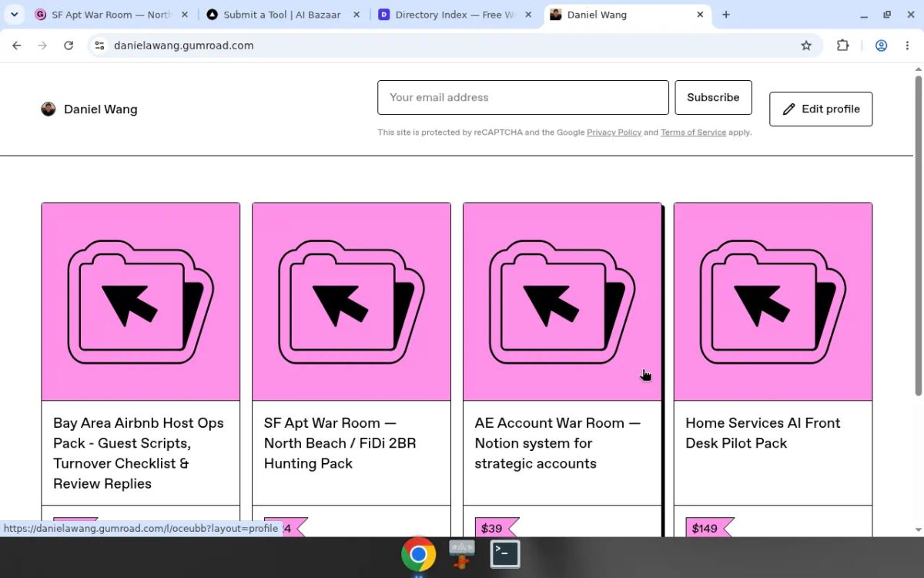924x578 pixels.
Task: Open Home Services AI Front Desk thumbnail
Action: [773, 302]
